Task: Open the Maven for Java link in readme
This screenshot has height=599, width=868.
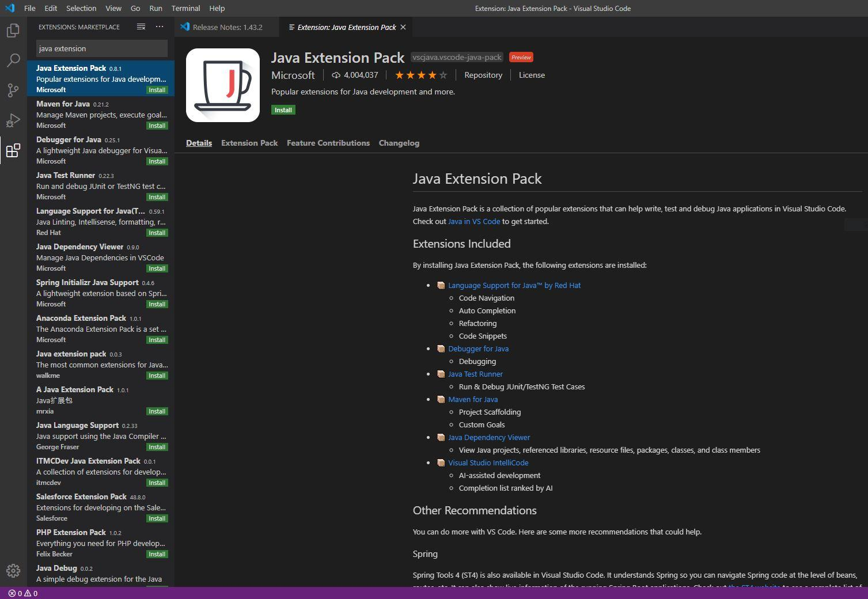Action: pyautogui.click(x=473, y=399)
